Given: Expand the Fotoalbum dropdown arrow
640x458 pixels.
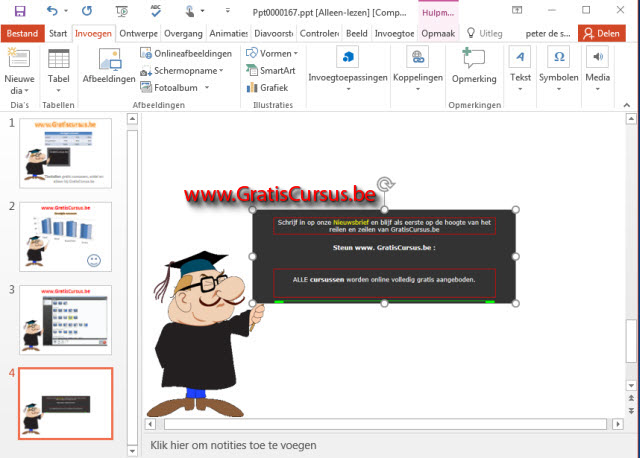Looking at the screenshot, I should [x=207, y=87].
